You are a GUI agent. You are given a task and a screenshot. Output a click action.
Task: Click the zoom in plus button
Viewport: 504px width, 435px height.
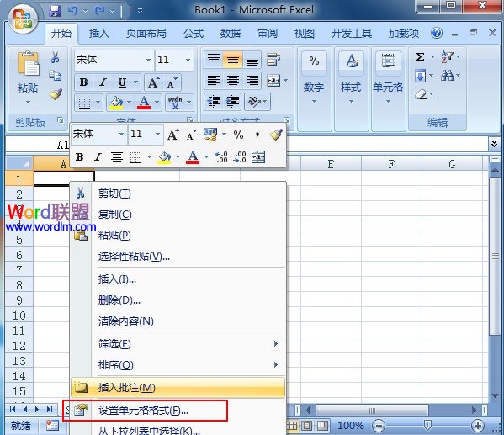[478, 426]
